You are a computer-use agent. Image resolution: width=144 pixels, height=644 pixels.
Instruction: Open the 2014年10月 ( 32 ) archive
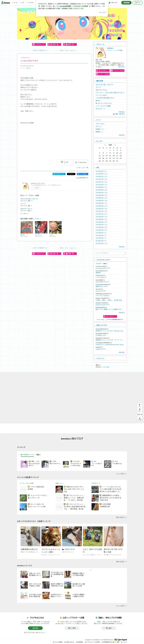click(101, 184)
